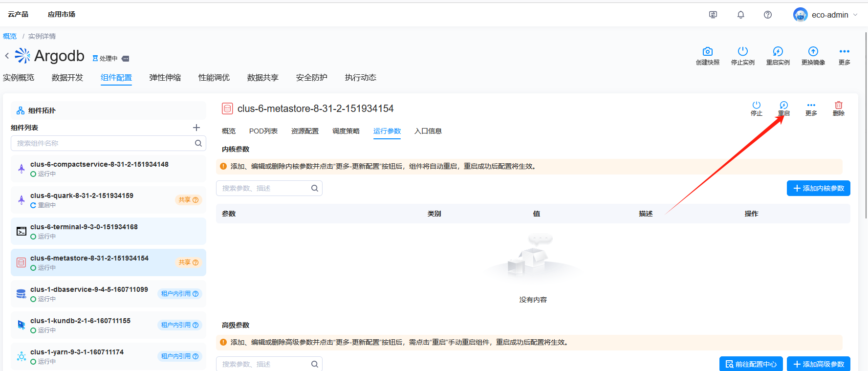Screen dimensions: 868x371
Task: Open the 执行动态 tab
Action: tap(361, 78)
